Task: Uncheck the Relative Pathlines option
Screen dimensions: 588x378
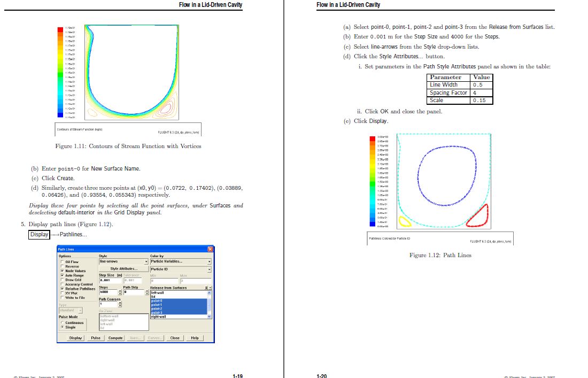Action: click(x=62, y=289)
